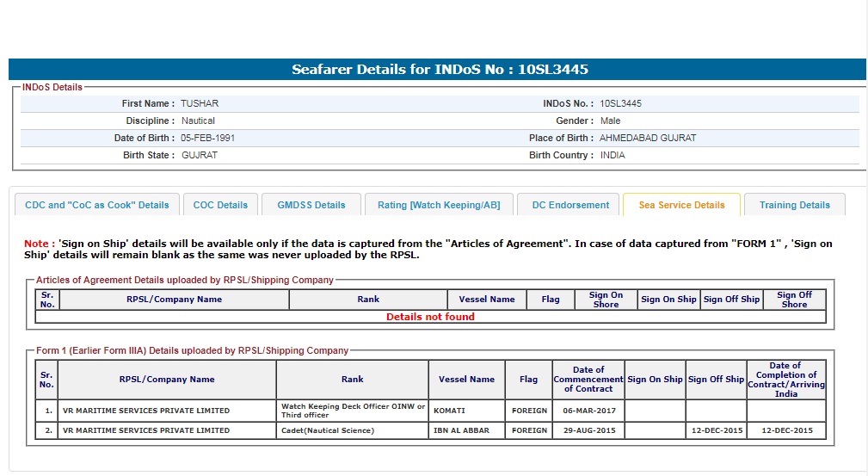
Task: Open the CDC and "CoC as Cook" Details tab
Action: 97,205
